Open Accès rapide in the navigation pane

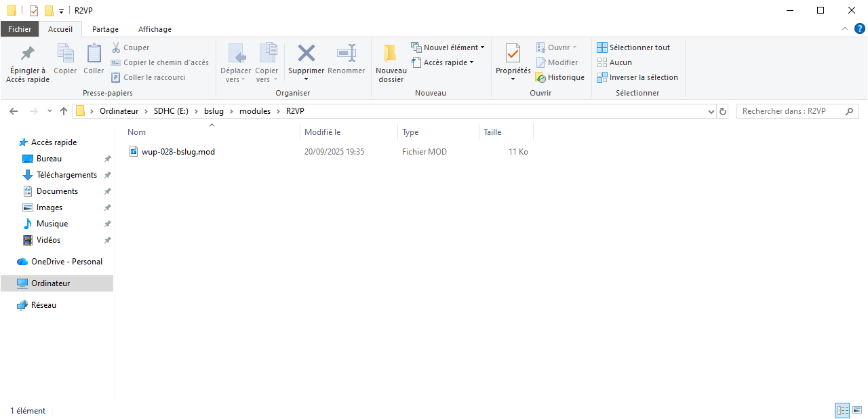pos(54,142)
